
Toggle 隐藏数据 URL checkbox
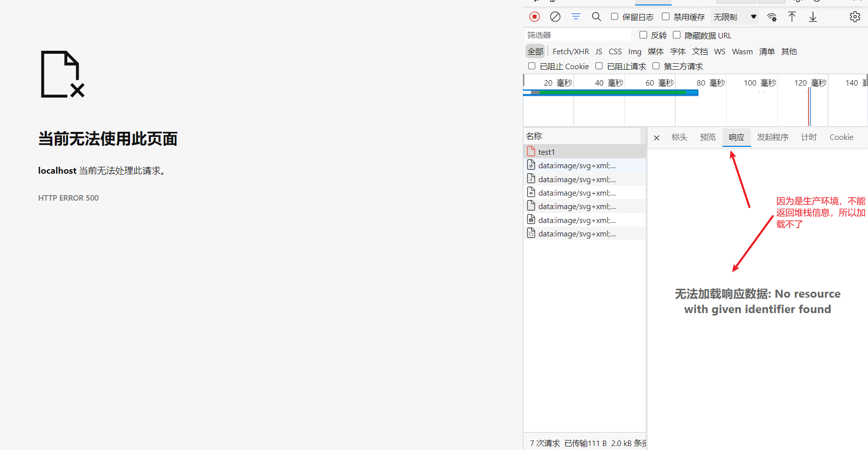pos(677,35)
